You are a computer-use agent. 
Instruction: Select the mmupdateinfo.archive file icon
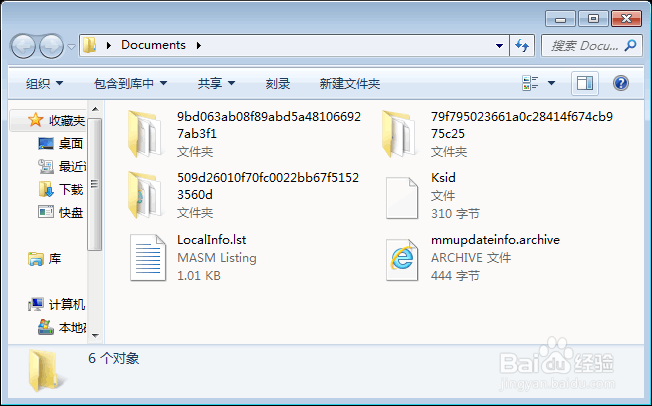coord(402,260)
